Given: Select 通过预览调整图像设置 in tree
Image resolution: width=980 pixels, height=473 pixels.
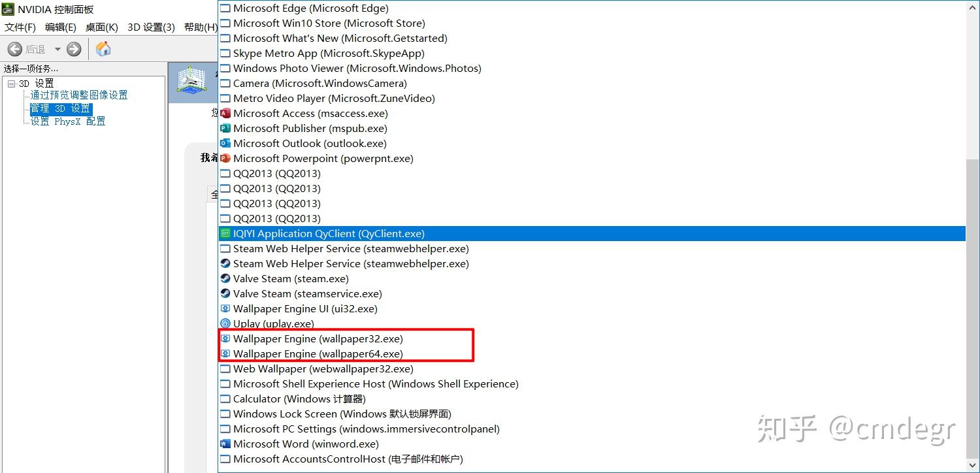Looking at the screenshot, I should (79, 95).
